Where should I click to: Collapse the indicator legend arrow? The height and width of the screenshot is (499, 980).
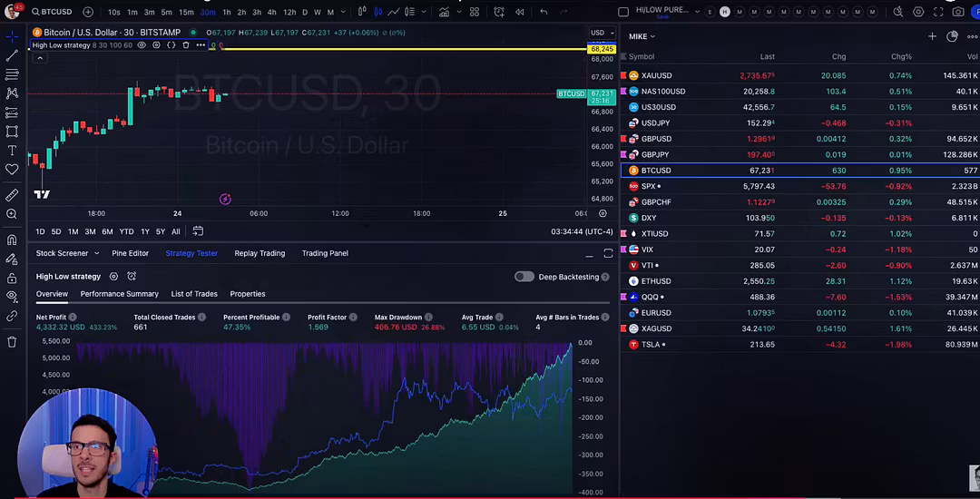(x=39, y=58)
